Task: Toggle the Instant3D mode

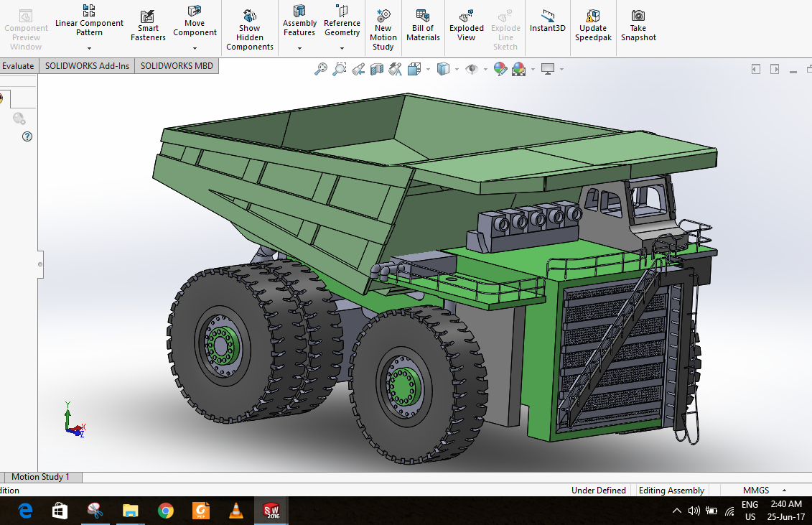Action: tap(547, 22)
